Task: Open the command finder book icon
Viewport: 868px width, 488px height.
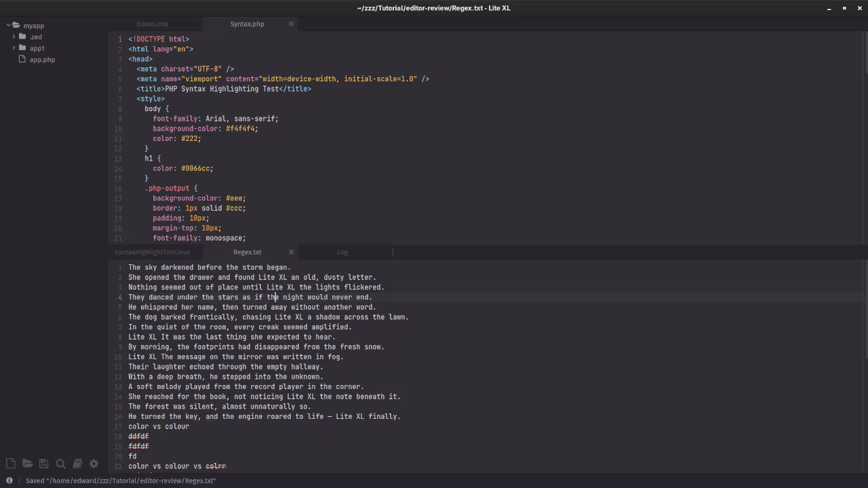Action: click(77, 464)
